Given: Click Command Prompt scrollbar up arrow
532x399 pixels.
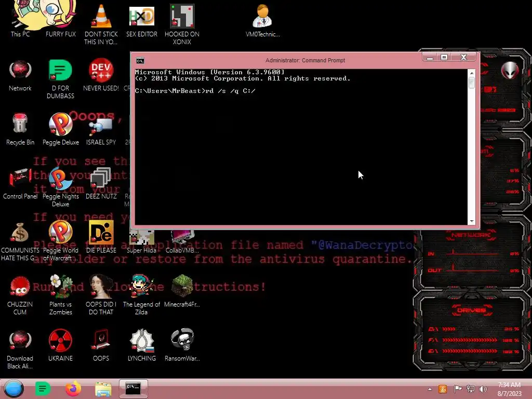Looking at the screenshot, I should click(471, 73).
